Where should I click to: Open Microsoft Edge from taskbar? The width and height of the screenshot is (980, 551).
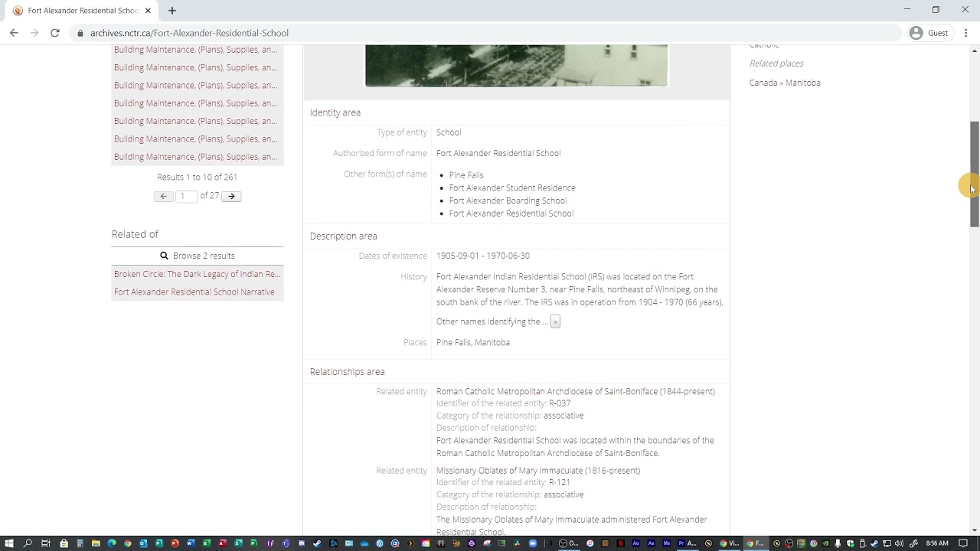pyautogui.click(x=112, y=543)
